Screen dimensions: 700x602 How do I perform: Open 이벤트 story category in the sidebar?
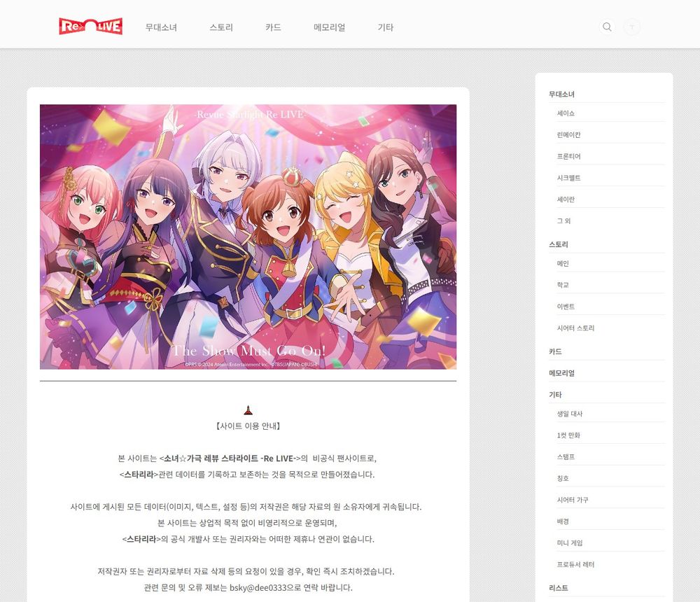click(x=566, y=307)
